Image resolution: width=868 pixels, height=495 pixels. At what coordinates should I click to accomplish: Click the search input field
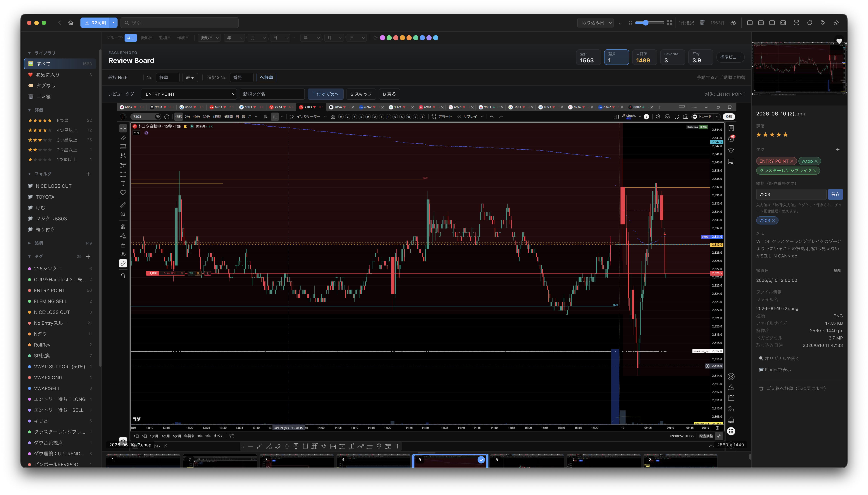180,23
